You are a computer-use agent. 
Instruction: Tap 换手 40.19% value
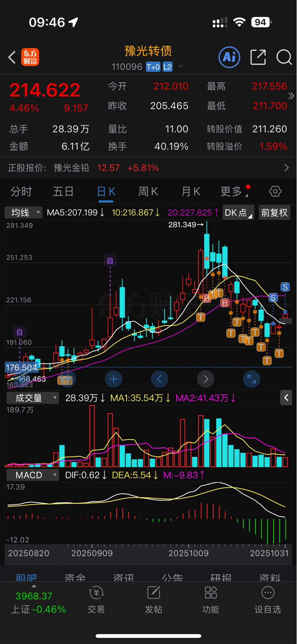171,146
